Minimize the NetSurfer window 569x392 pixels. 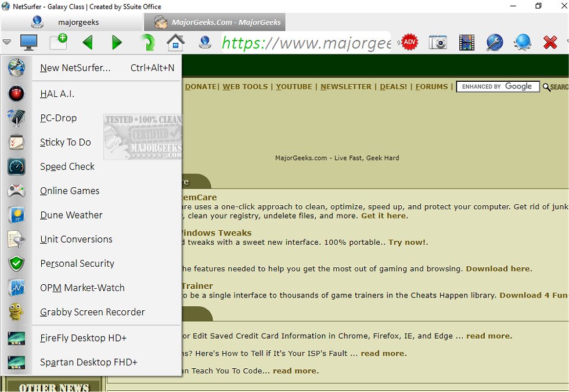(x=513, y=6)
